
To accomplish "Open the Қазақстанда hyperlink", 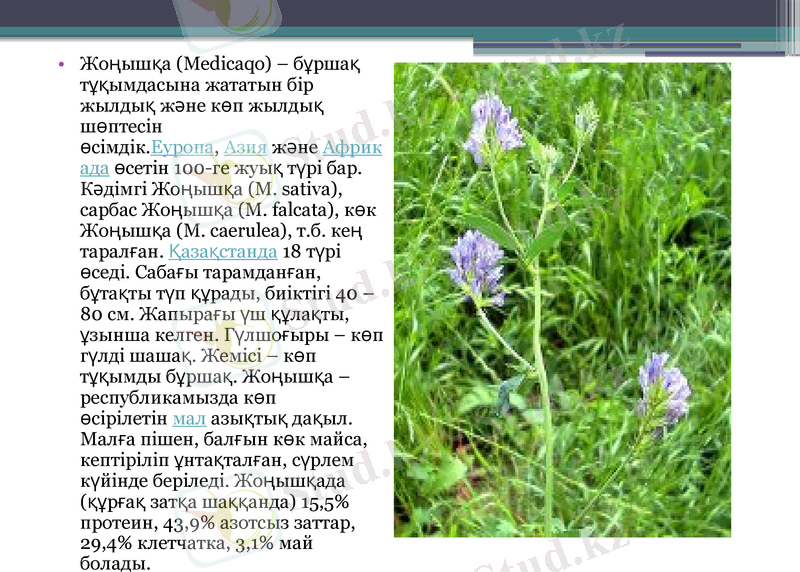I will coord(223,252).
